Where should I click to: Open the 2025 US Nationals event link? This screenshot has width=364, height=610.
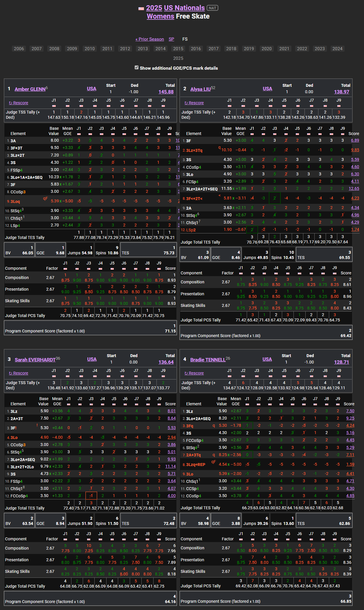(175, 8)
